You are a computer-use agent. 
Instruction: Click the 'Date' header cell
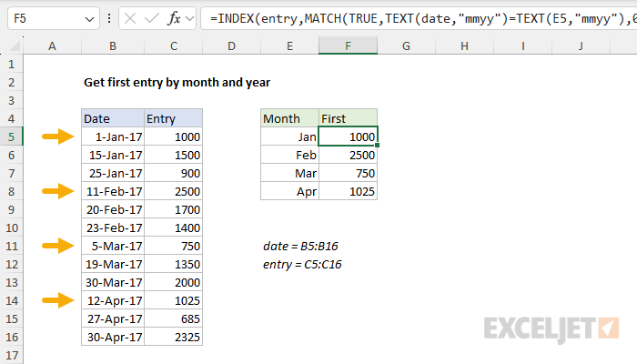click(113, 118)
